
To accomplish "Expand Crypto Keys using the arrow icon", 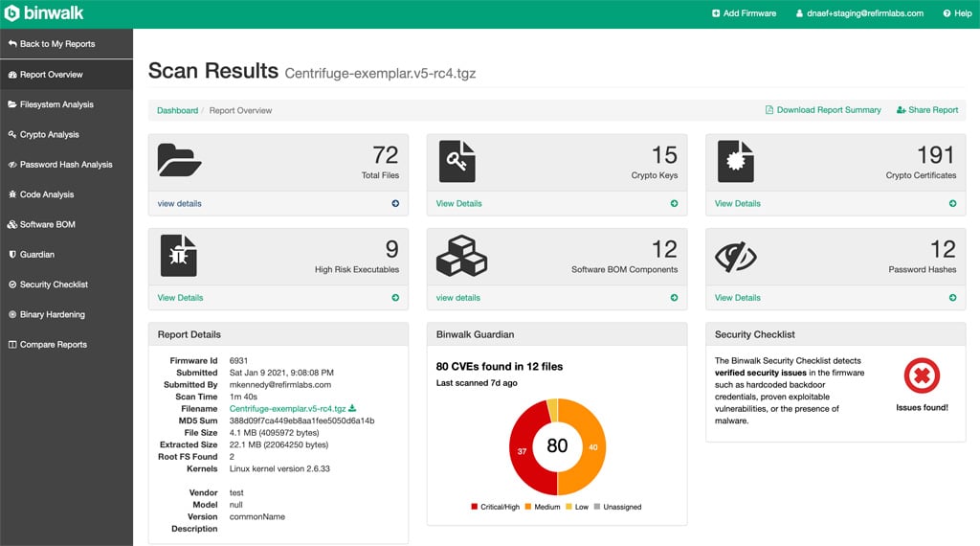I will point(674,203).
